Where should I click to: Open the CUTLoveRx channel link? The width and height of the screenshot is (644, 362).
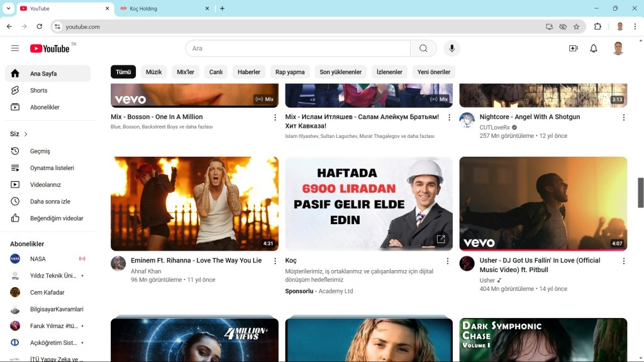pos(494,127)
